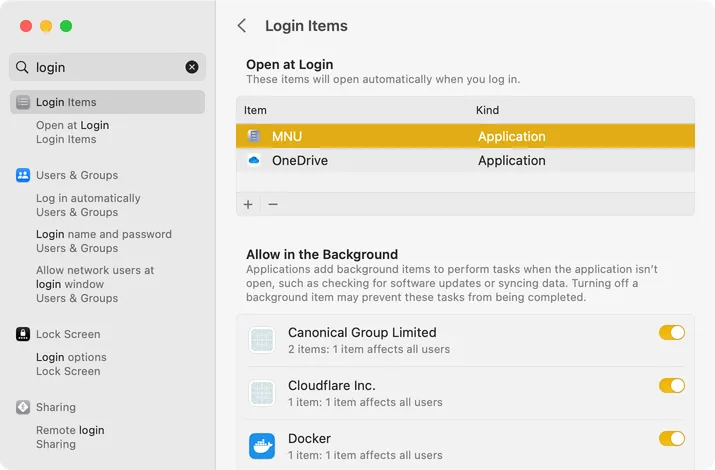The width and height of the screenshot is (715, 470).
Task: Click the MNU application icon
Action: tap(254, 136)
